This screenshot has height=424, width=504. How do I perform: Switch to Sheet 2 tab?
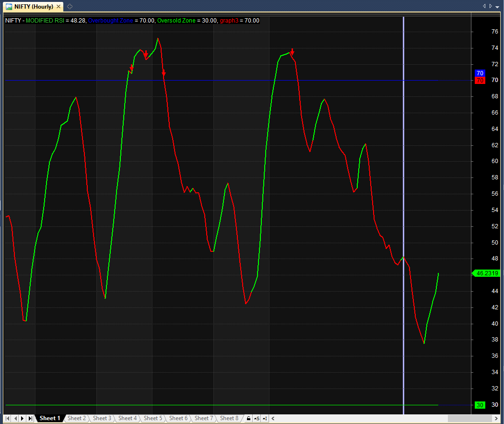click(x=77, y=418)
